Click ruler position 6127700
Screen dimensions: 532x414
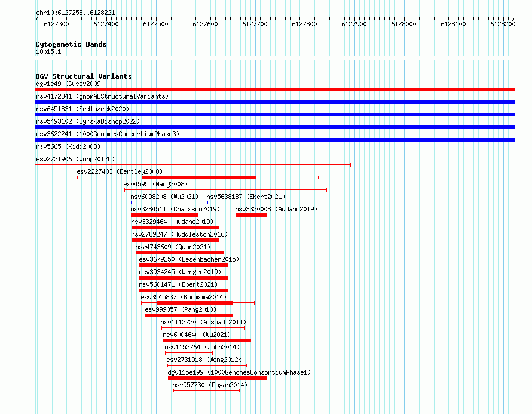[x=255, y=24]
